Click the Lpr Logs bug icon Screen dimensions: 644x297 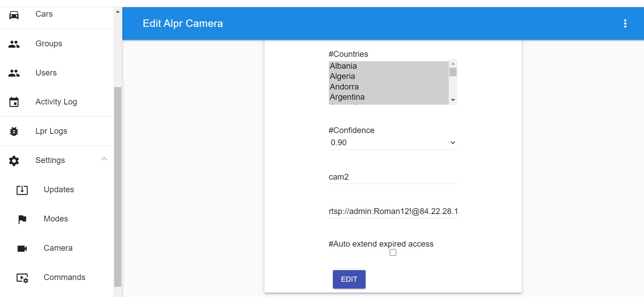click(14, 131)
